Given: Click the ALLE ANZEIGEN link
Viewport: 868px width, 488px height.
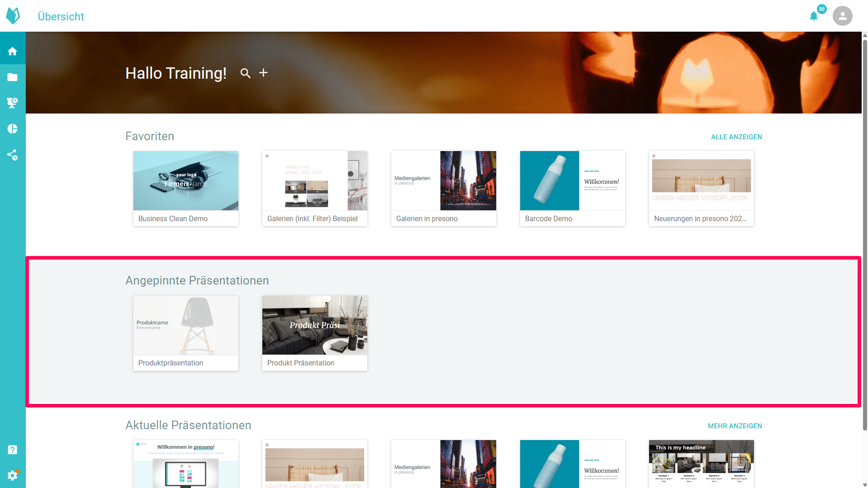Looking at the screenshot, I should coord(736,137).
